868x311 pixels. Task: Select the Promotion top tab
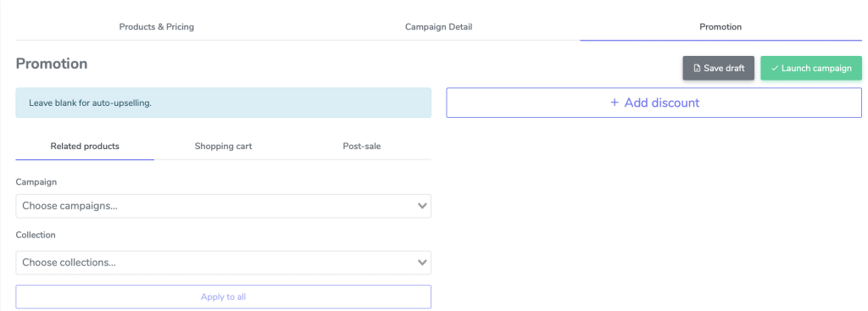[x=721, y=26]
